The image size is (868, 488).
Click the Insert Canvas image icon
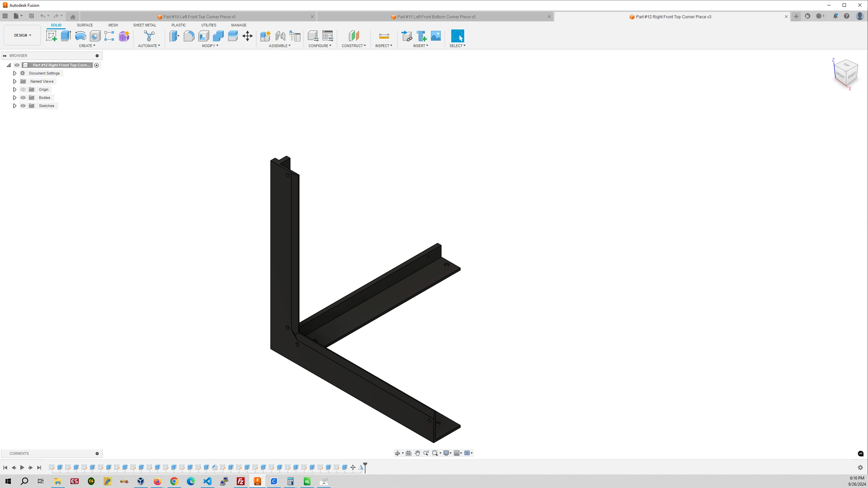click(x=436, y=36)
